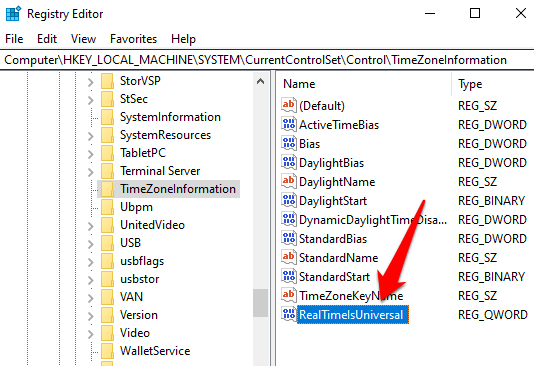534x366 pixels.
Task: Open the Favorites menu
Action: pyautogui.click(x=134, y=39)
